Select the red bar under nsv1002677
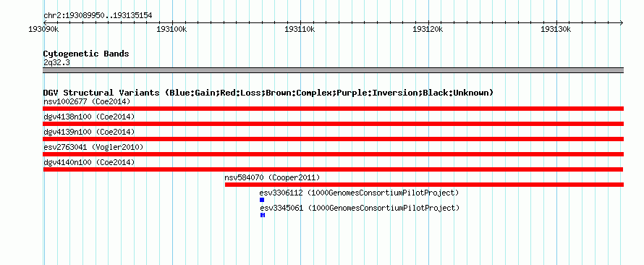The height and width of the screenshot is (265, 644). tap(333, 109)
